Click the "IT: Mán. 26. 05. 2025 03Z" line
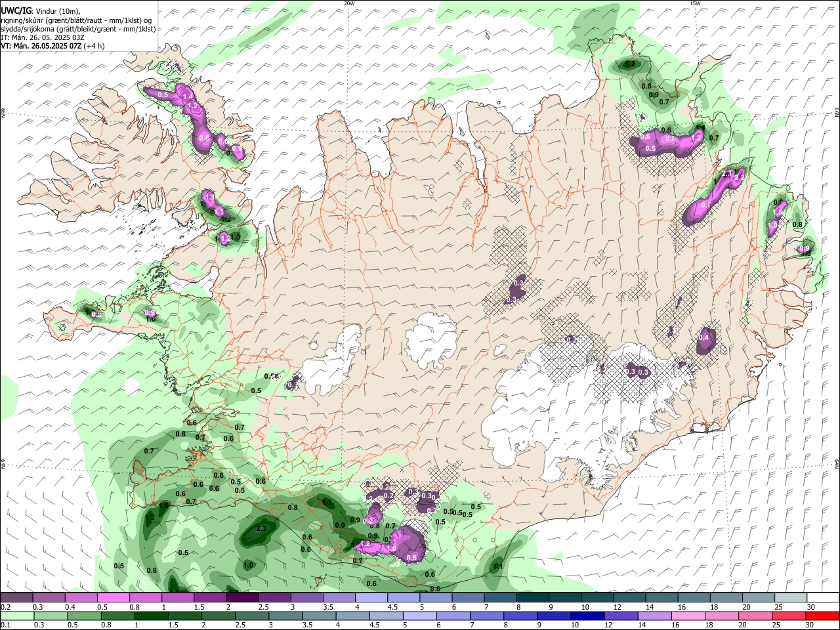 (x=43, y=37)
